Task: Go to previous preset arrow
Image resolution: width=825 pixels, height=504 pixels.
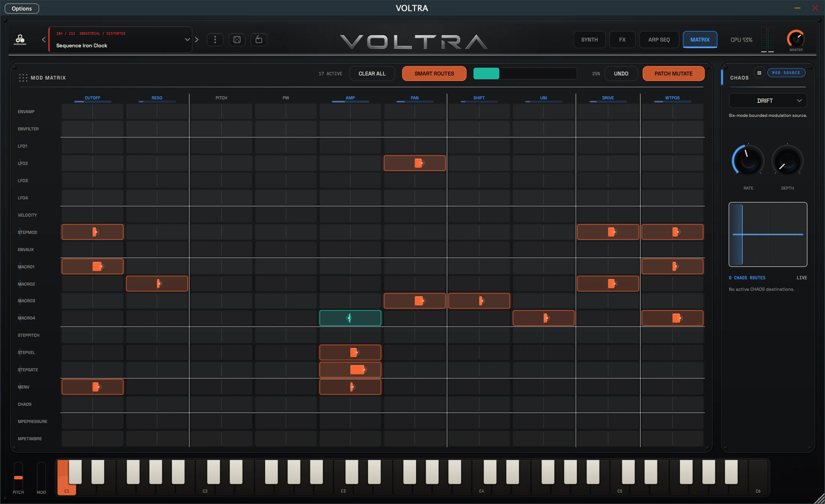Action: click(x=43, y=39)
